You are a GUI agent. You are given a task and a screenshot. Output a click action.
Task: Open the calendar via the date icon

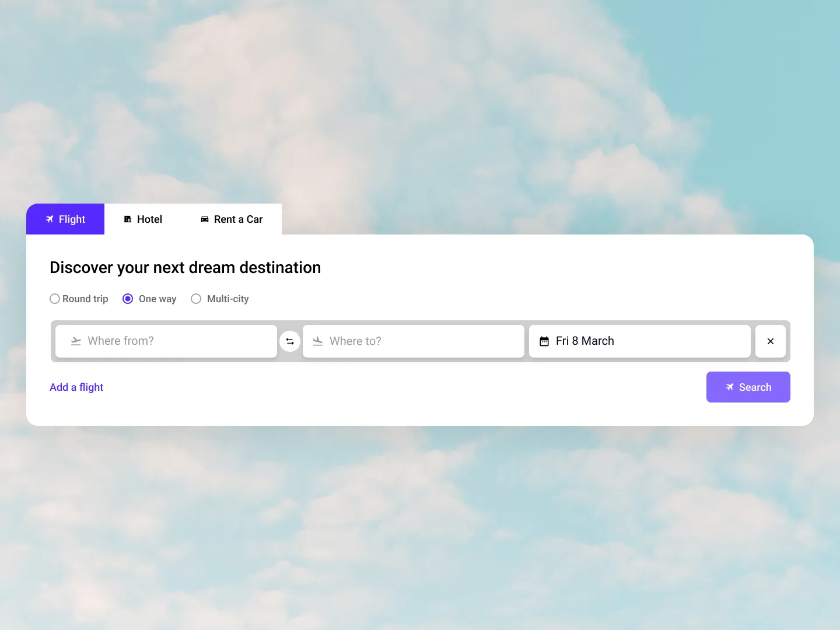[x=544, y=341]
